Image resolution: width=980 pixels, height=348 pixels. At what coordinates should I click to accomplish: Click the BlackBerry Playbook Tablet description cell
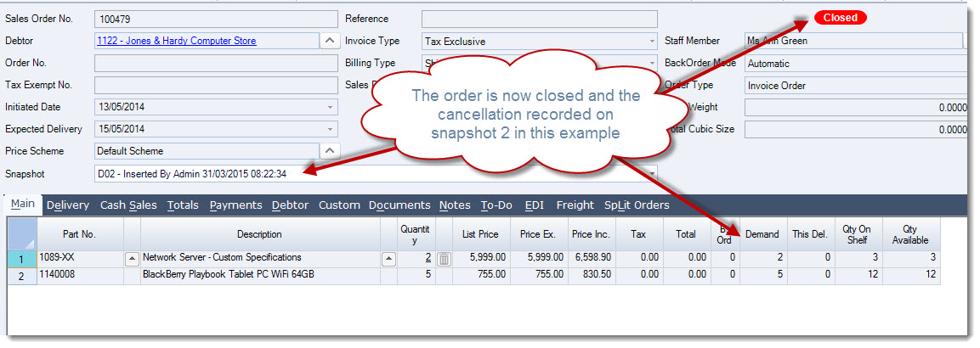(x=260, y=275)
